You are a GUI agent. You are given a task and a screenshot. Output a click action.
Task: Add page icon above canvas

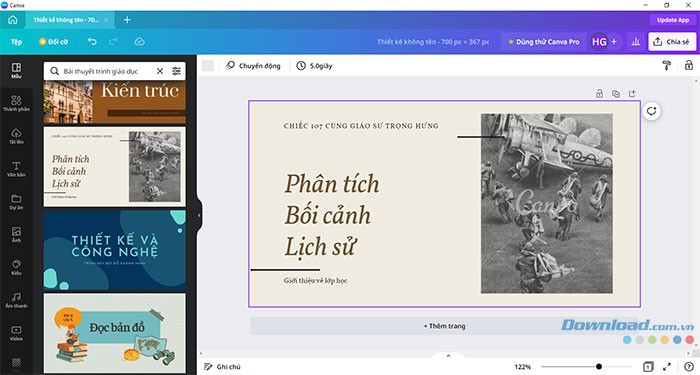click(x=632, y=93)
